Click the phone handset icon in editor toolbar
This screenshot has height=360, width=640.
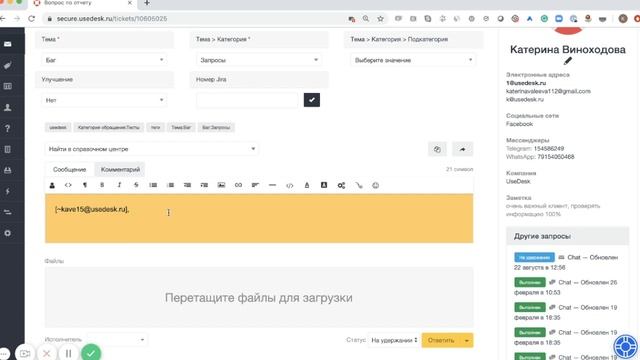(x=358, y=185)
